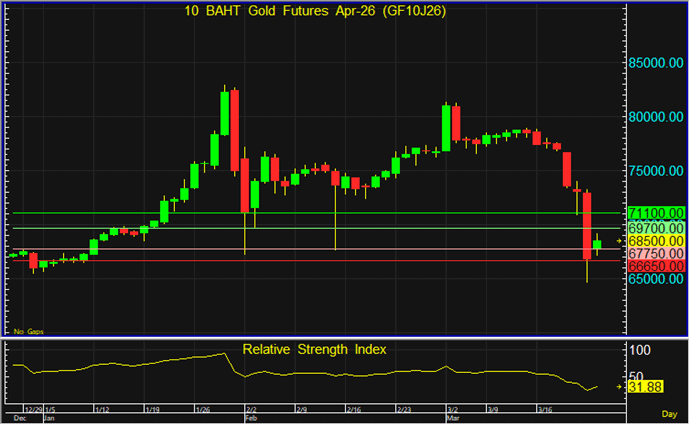Click the latest small green candlestick
The height and width of the screenshot is (425, 690).
coord(597,244)
